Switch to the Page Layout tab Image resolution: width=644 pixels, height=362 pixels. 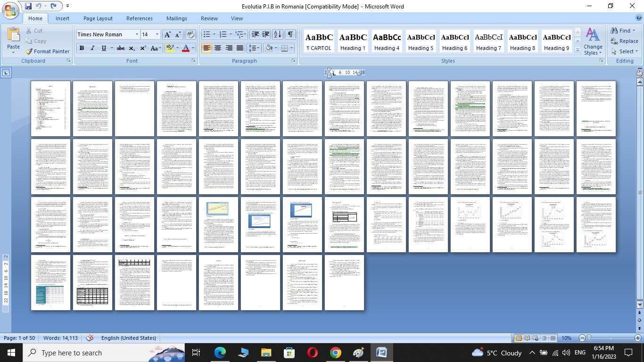98,18
